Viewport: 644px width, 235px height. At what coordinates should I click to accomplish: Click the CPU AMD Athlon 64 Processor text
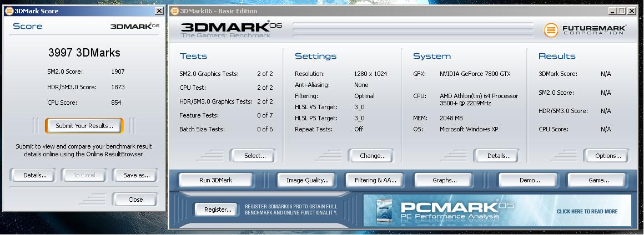[x=479, y=100]
